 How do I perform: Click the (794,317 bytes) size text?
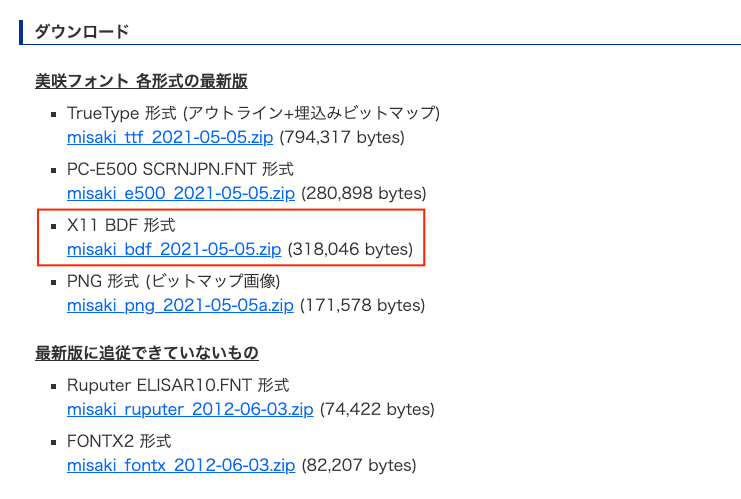[x=342, y=136]
